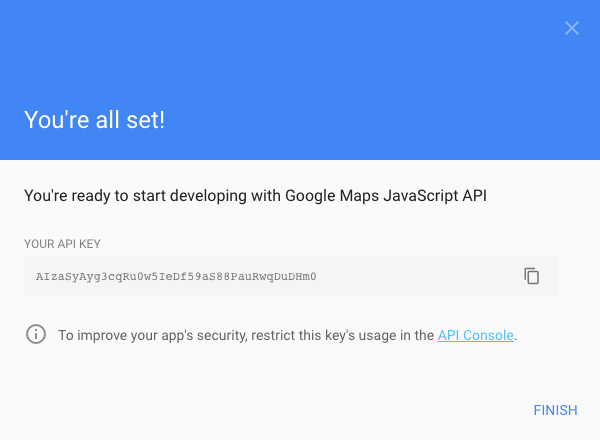Click the "You're all set!" heading
600x440 pixels.
pos(94,120)
